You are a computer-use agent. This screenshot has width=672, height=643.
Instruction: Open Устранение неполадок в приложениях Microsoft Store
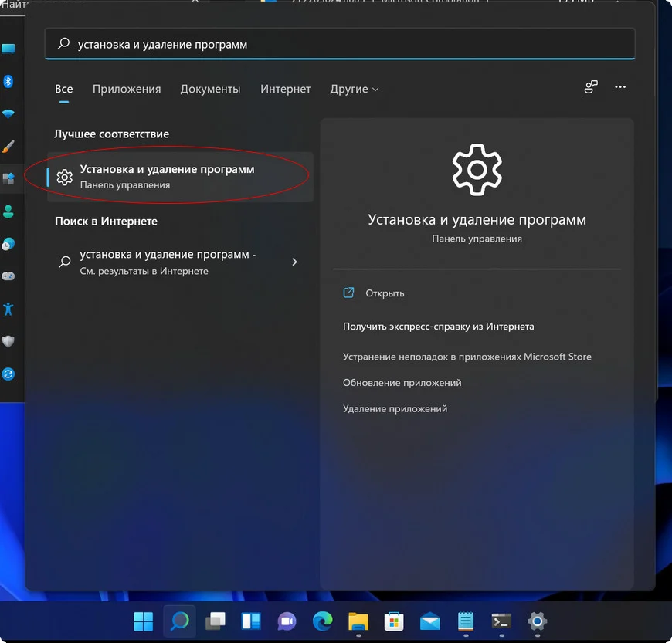467,357
